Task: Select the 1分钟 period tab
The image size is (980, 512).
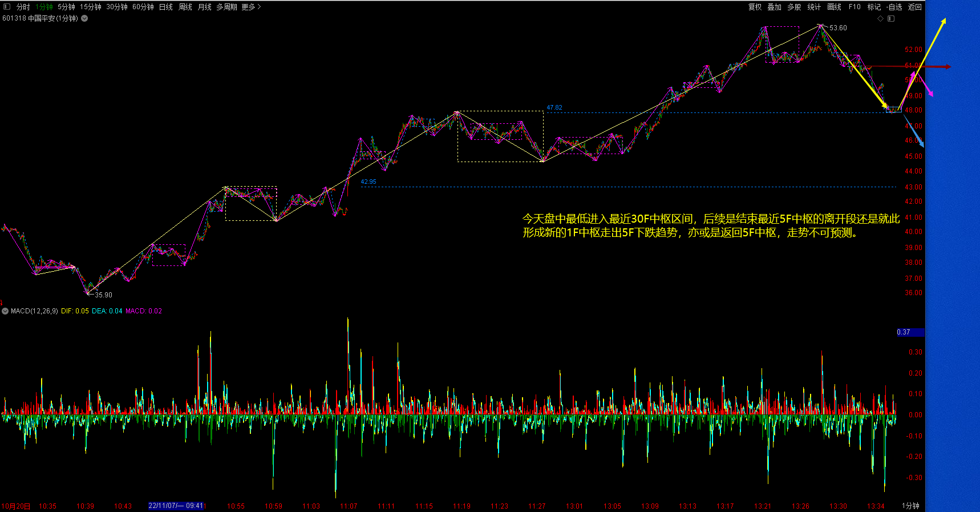Action: tap(44, 7)
